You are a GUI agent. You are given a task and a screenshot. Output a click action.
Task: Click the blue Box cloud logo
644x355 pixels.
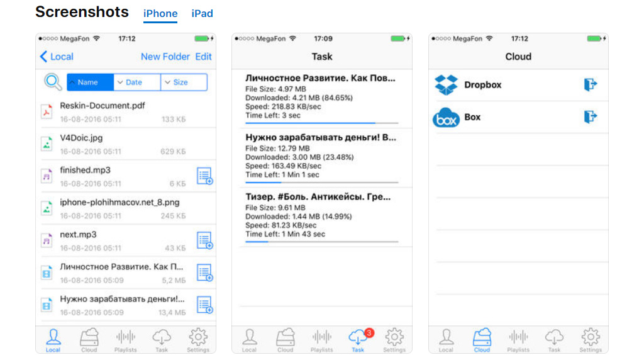(x=447, y=118)
